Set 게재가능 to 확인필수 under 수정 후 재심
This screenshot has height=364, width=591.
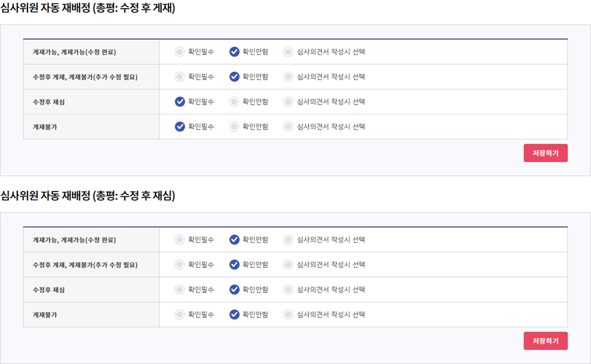point(179,240)
